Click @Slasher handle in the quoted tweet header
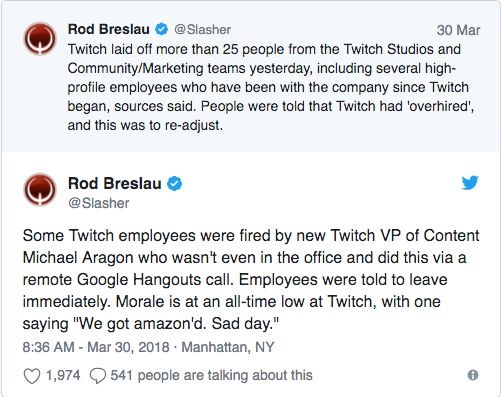This screenshot has width=501, height=397. pos(203,30)
